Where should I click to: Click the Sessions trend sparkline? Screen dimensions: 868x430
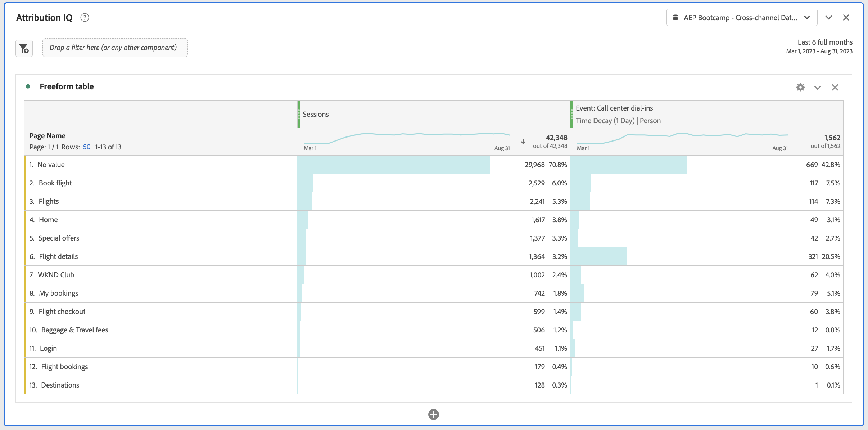coord(407,138)
